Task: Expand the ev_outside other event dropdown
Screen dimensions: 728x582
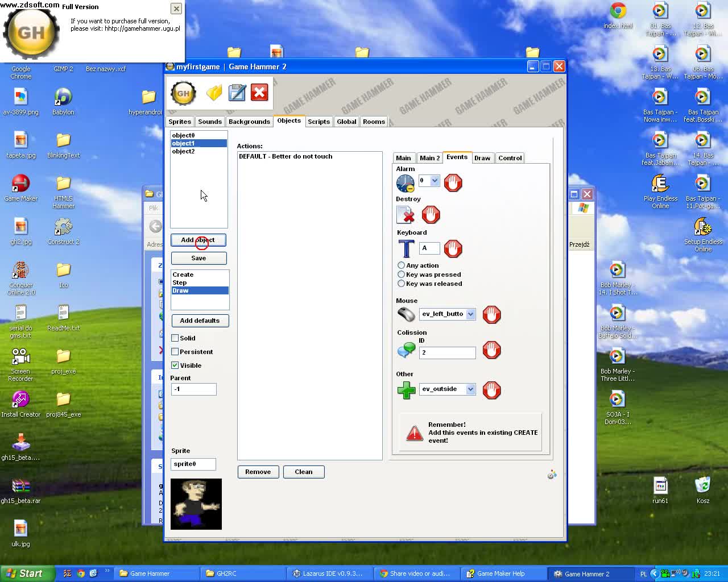Action: pyautogui.click(x=470, y=389)
